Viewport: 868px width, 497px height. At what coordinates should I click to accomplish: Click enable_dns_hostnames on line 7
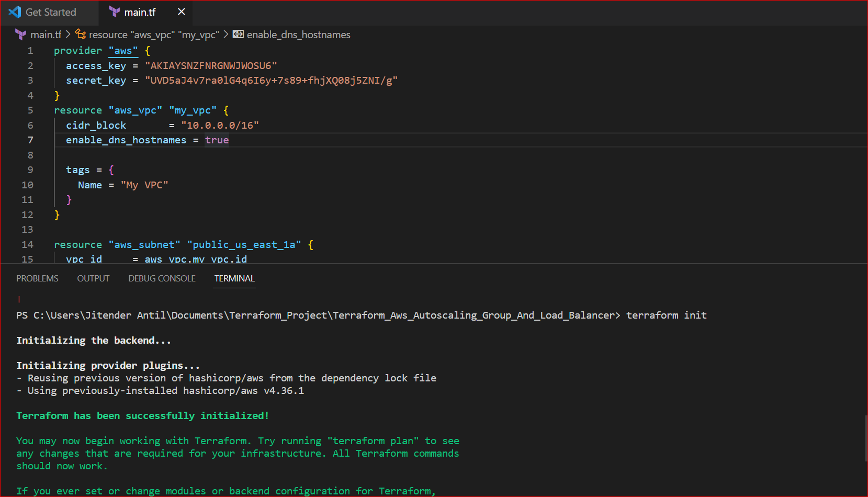(x=126, y=140)
